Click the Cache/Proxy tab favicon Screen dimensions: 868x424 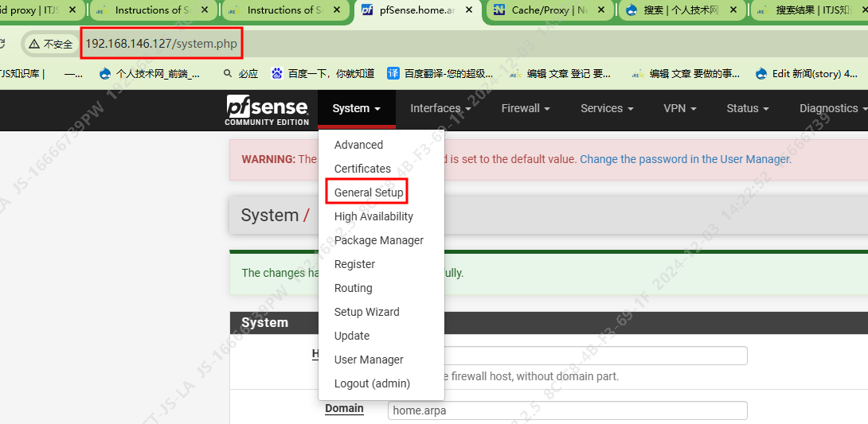pyautogui.click(x=499, y=10)
